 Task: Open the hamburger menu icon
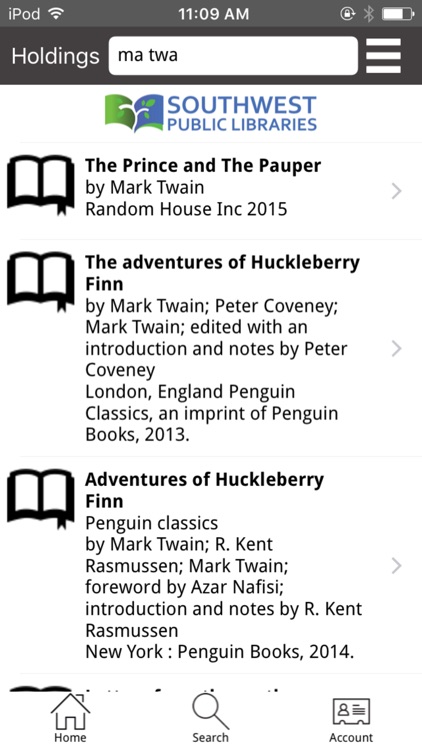(x=383, y=55)
